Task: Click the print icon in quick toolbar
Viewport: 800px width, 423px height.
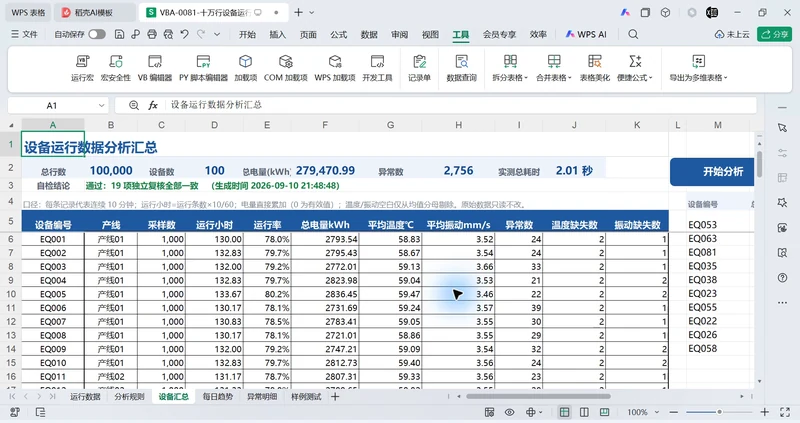Action: tap(152, 34)
